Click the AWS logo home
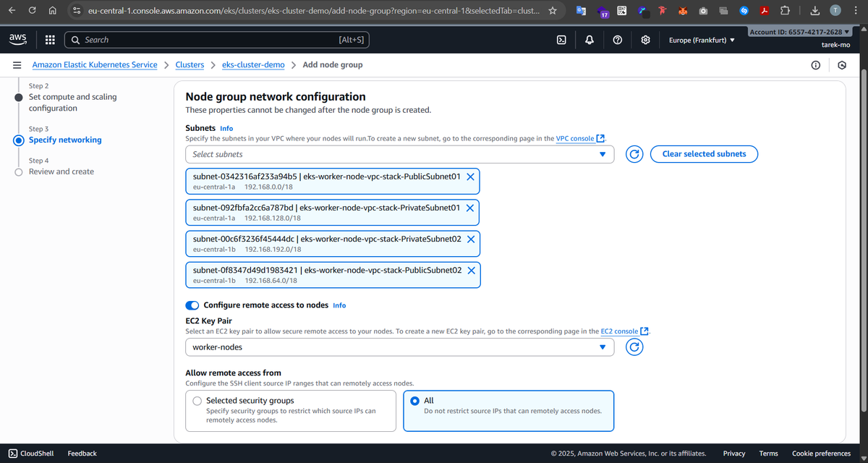 (19, 39)
